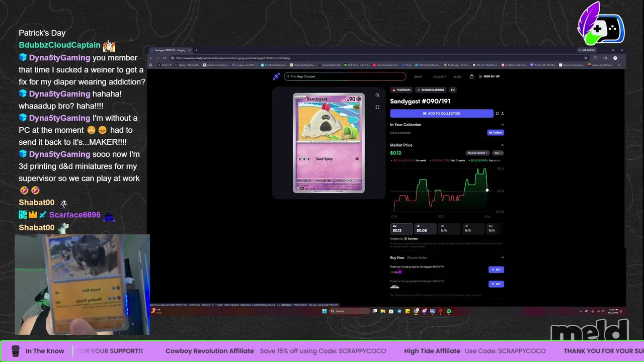Viewport: 644px width, 362px height.
Task: Focus the Find Mega Charizard search field
Action: pos(345,76)
